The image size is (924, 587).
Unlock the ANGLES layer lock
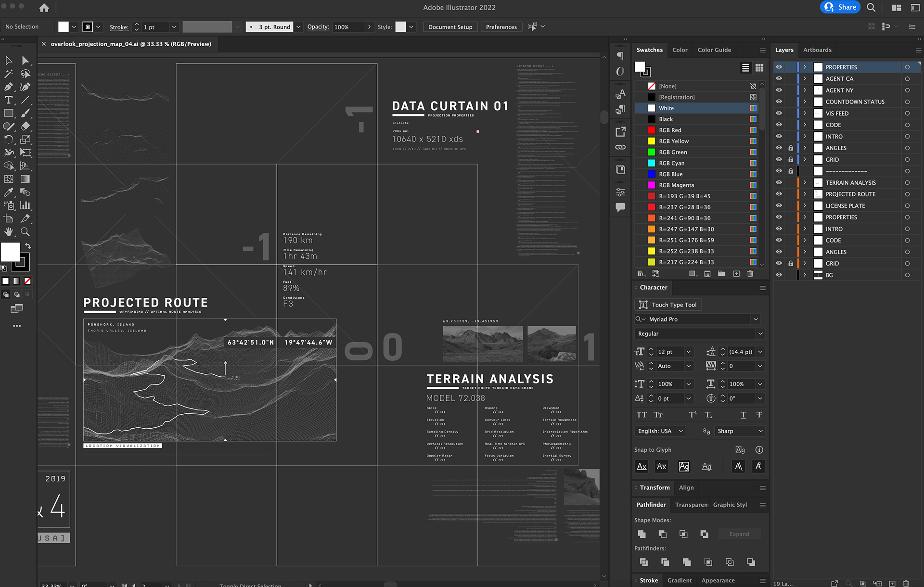790,148
